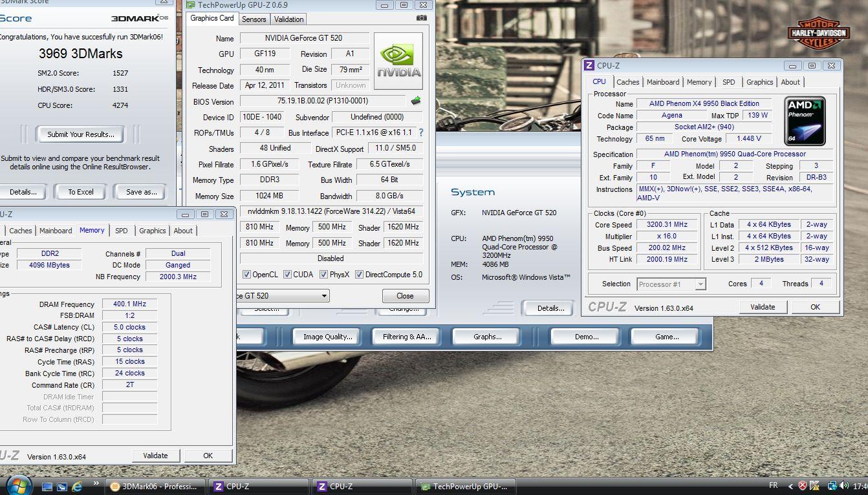Click the Graphs button in 3DMark

pyautogui.click(x=487, y=337)
